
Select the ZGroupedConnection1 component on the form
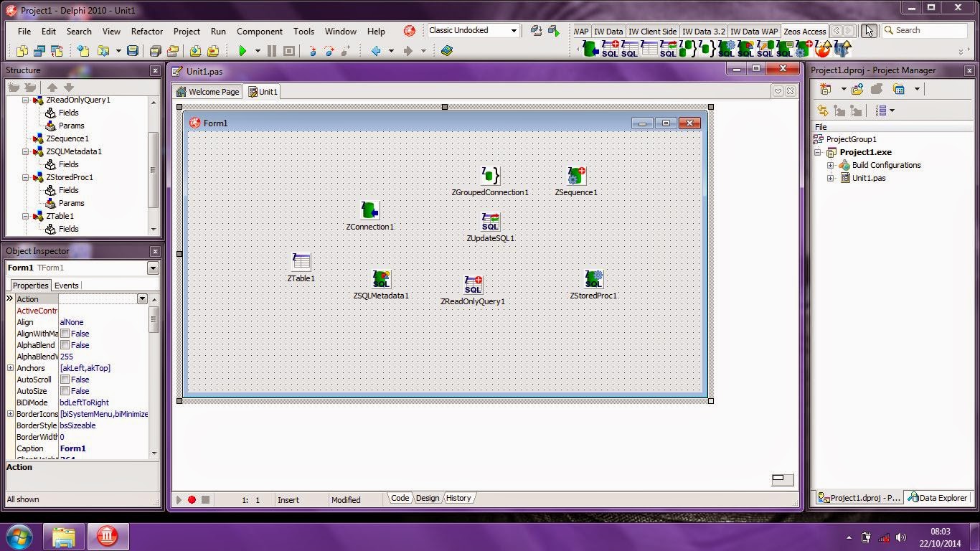point(490,176)
